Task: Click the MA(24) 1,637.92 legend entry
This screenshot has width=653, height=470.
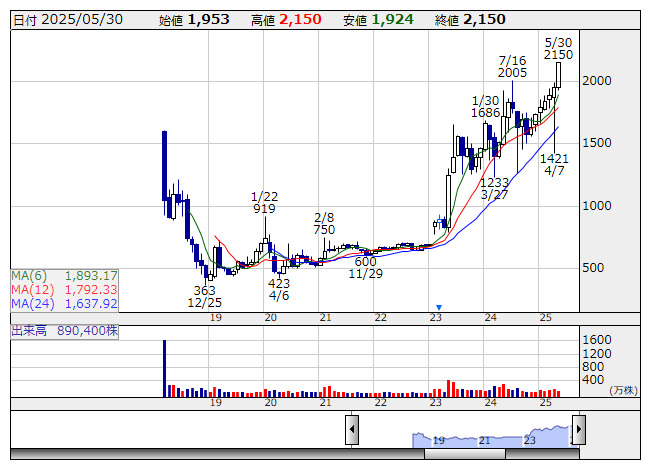Action: (x=65, y=303)
